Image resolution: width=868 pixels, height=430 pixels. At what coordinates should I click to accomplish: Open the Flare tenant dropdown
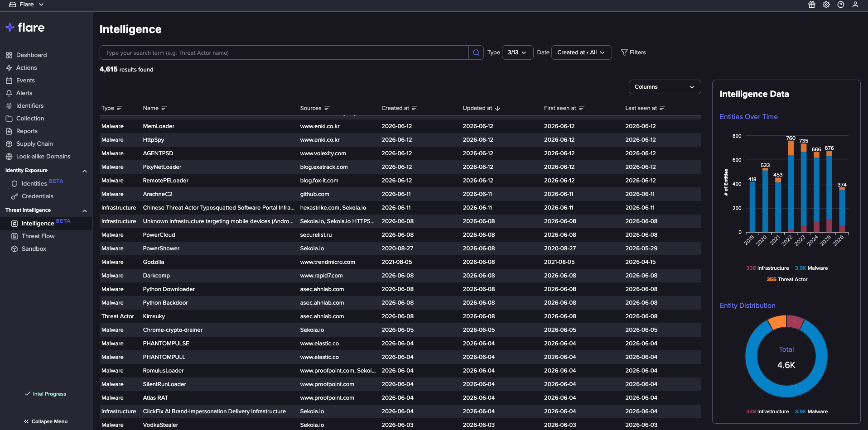27,5
